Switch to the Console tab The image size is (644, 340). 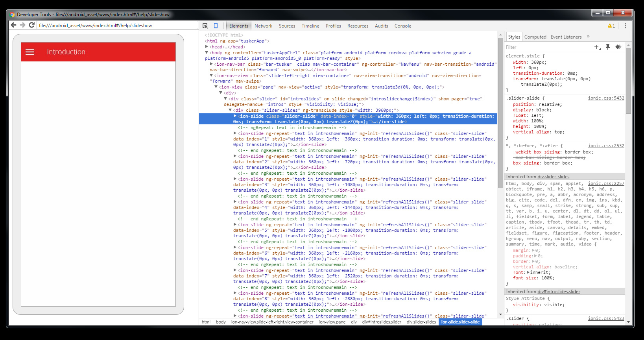click(x=403, y=26)
